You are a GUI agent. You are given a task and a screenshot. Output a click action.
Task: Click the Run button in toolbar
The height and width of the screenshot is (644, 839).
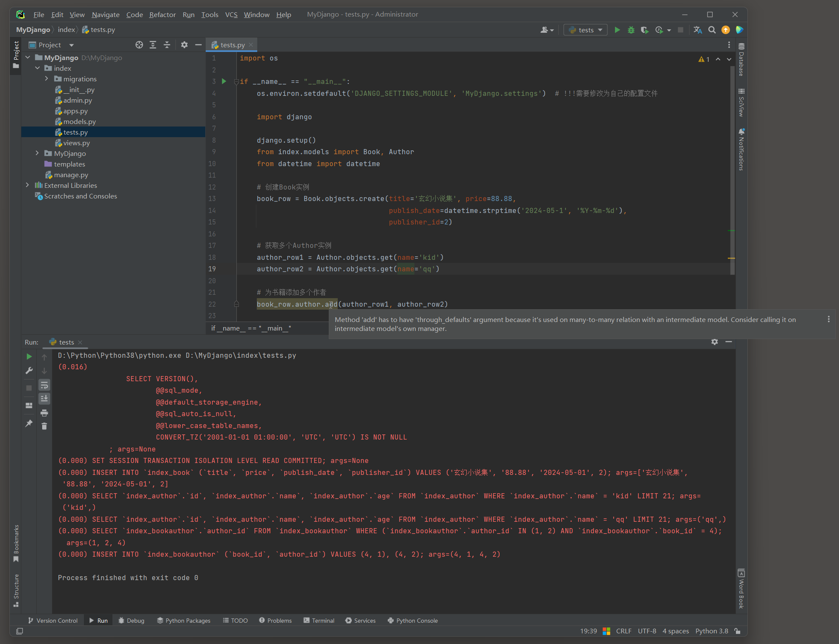coord(617,30)
